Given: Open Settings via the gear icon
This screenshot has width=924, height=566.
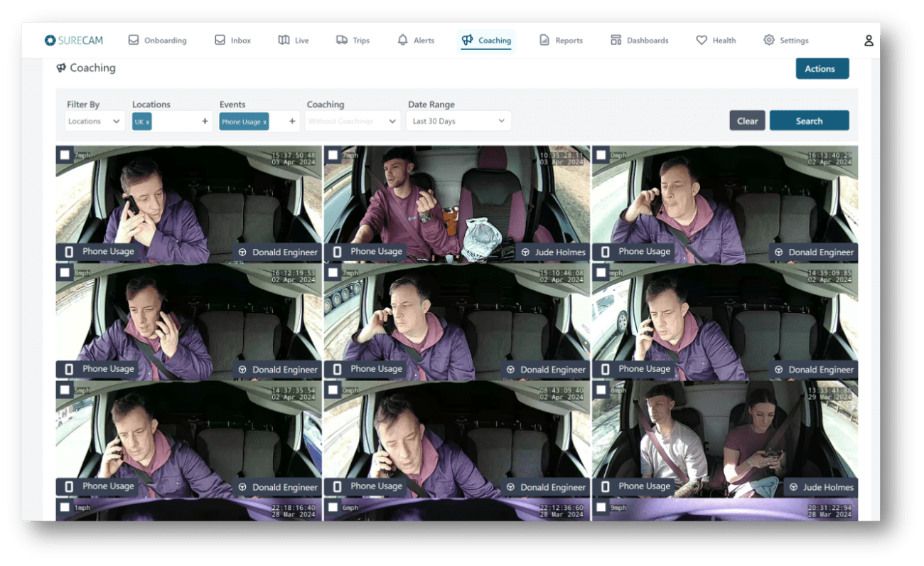Looking at the screenshot, I should tap(768, 41).
